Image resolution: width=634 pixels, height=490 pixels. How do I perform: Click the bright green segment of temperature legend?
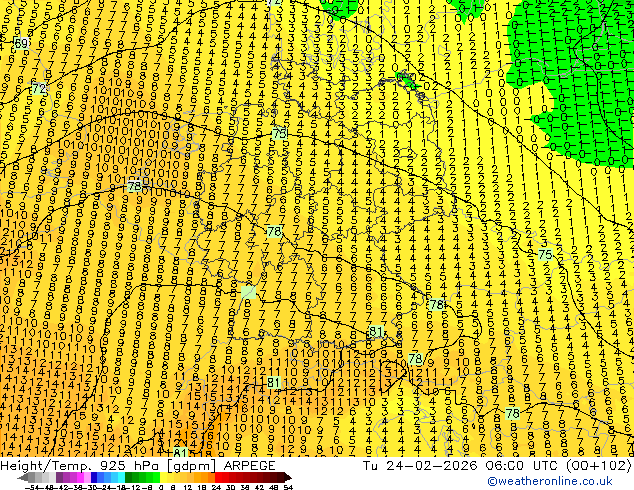pos(156,477)
